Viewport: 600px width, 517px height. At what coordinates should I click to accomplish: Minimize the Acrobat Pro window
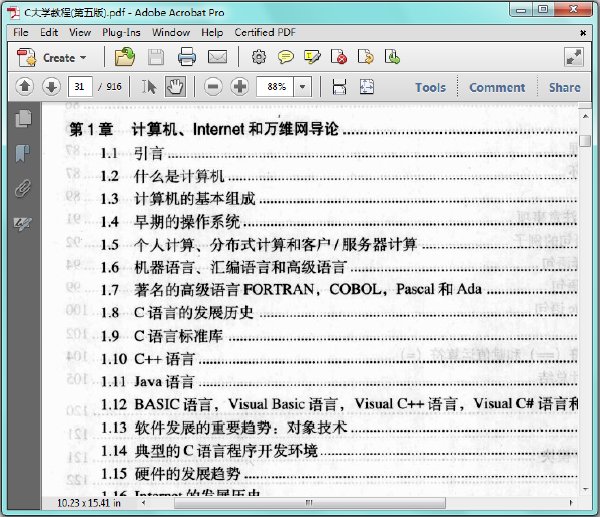pos(521,10)
